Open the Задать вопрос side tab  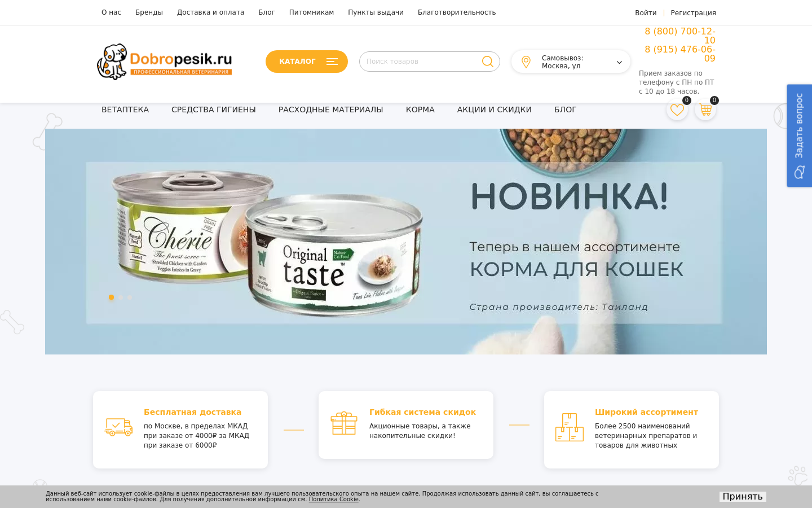tap(800, 135)
